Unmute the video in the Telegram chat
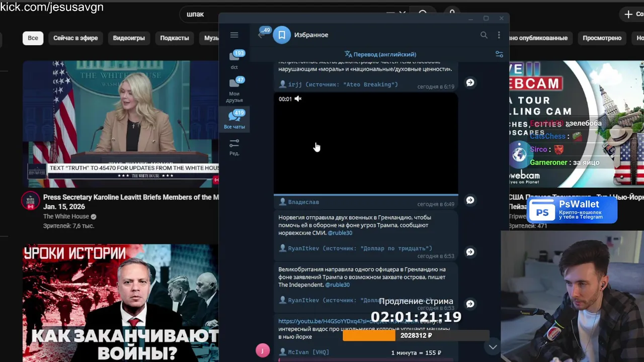 click(x=298, y=99)
